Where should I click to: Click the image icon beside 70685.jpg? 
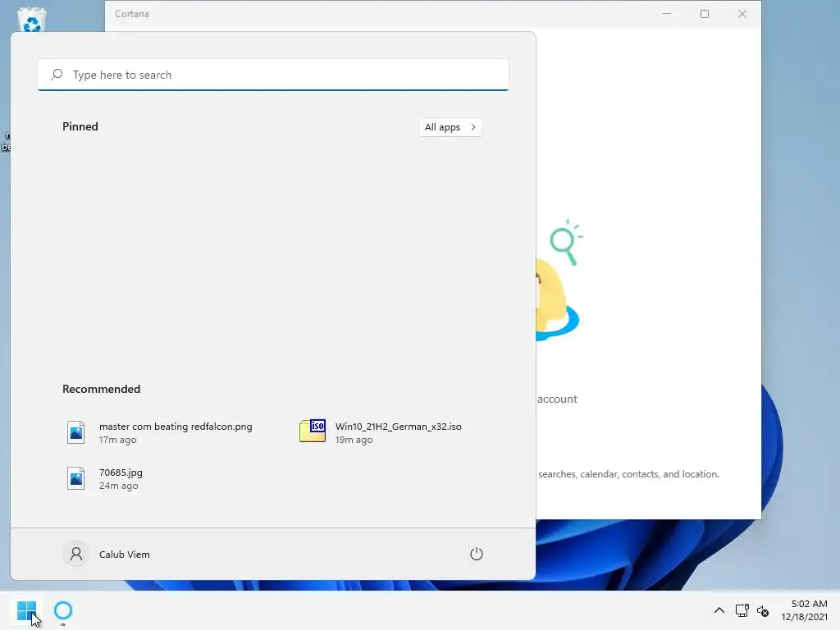point(75,478)
